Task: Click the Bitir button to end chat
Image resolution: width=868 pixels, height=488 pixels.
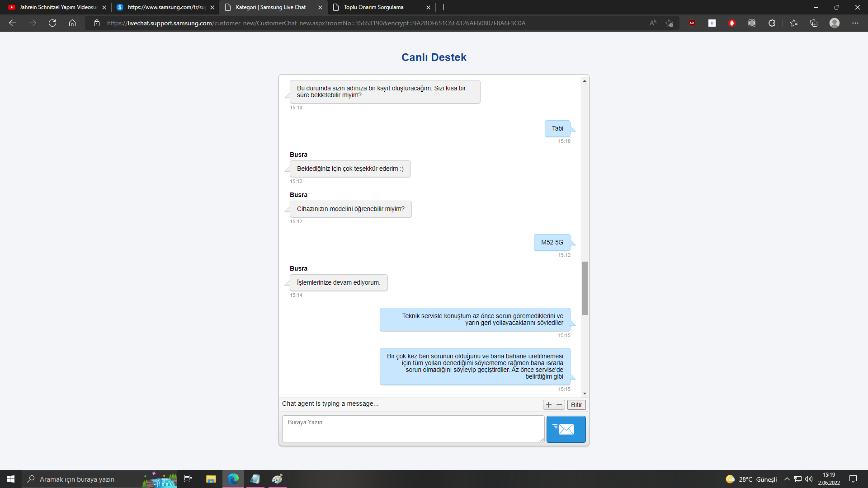Action: (576, 405)
